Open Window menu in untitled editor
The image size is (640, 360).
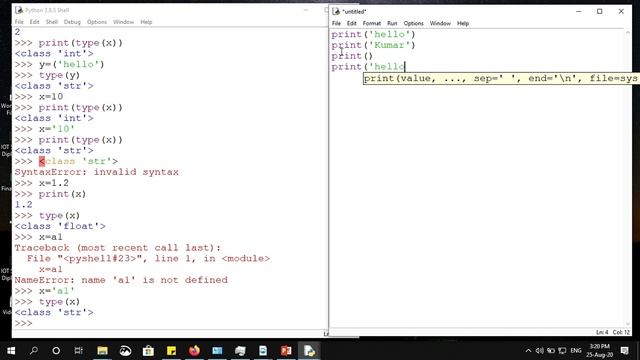(x=440, y=23)
